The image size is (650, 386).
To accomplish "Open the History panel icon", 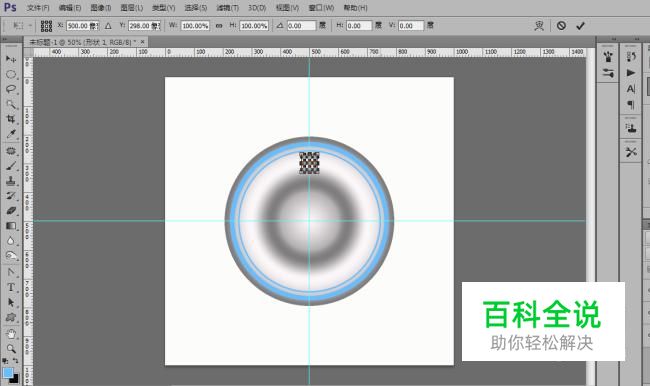I will (631, 57).
